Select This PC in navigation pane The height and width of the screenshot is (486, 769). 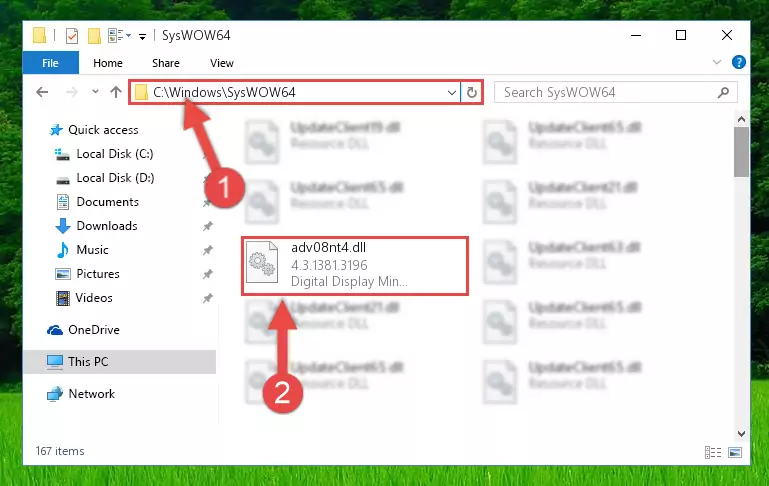119,362
